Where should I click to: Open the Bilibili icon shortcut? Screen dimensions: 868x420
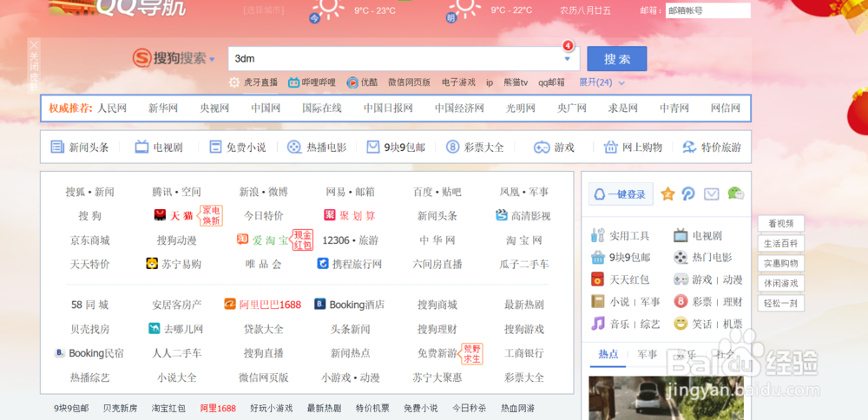[x=294, y=82]
